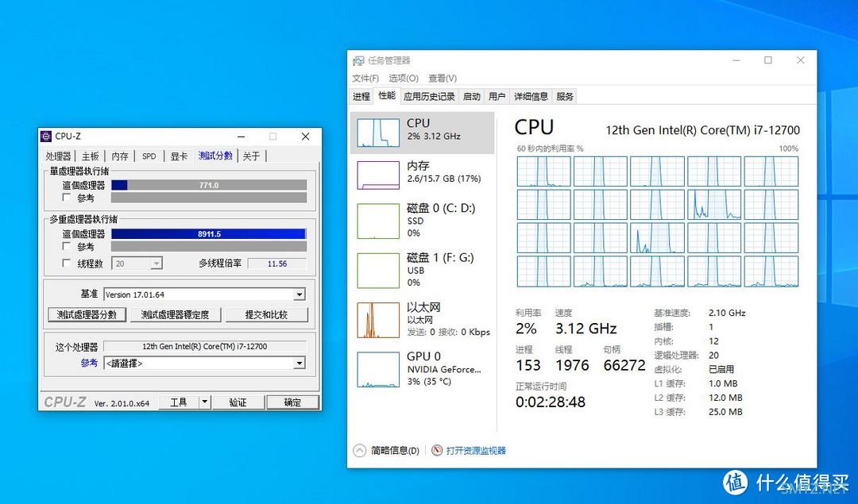Select the GPU 0 NVIDIA GeForce entry
This screenshot has height=504, width=858.
(x=422, y=369)
